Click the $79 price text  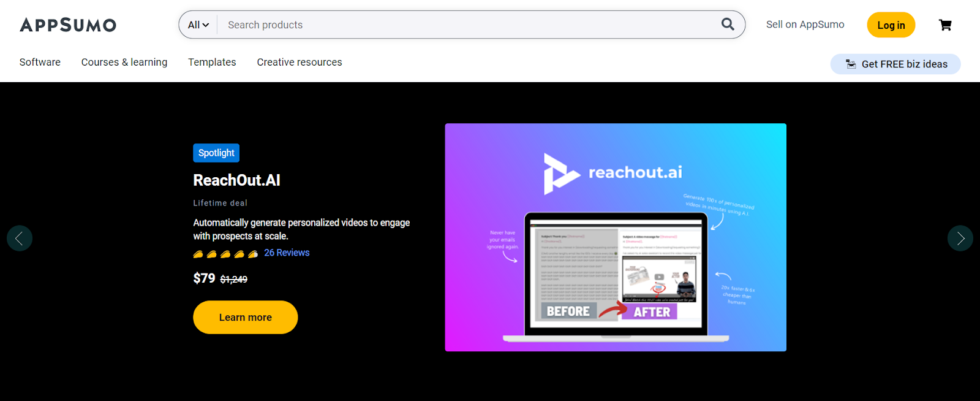coord(204,278)
